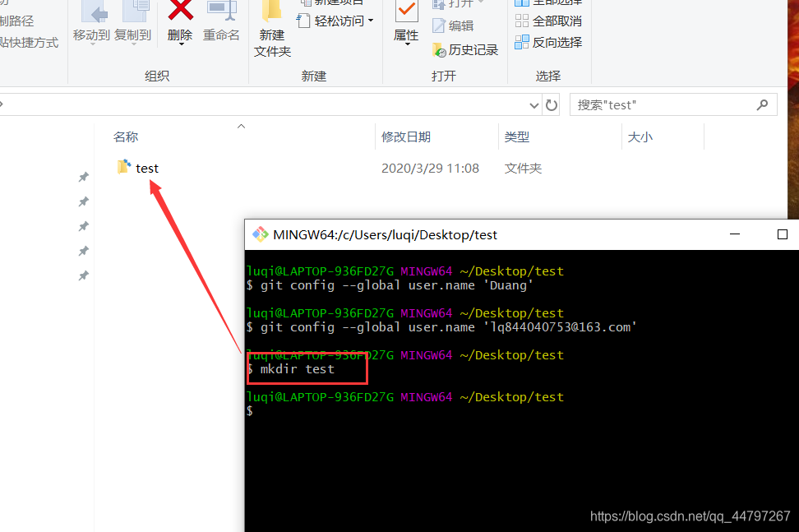799x532 pixels.
Task: Expand the Properties (属性) dropdown arrow
Action: pos(407,45)
